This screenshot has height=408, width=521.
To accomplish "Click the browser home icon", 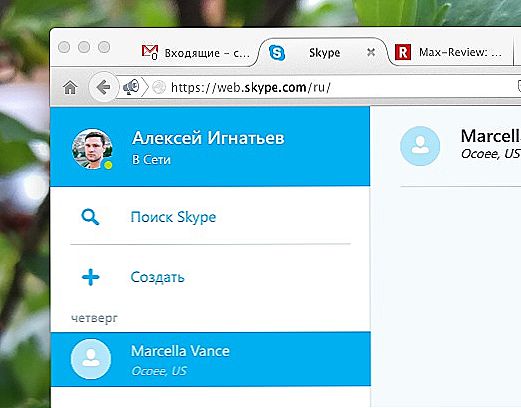I will point(70,88).
